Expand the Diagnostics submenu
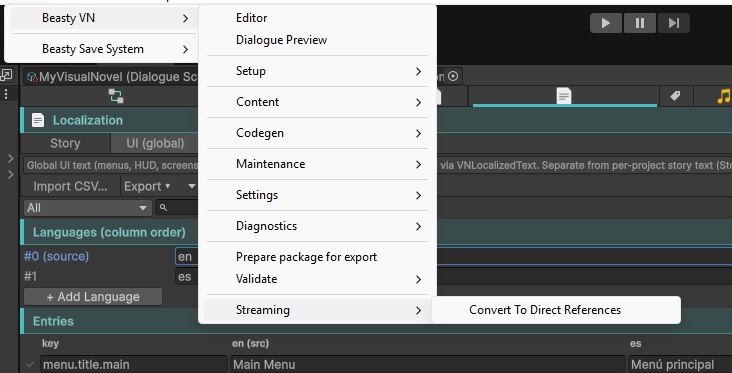The image size is (732, 373). [x=316, y=226]
